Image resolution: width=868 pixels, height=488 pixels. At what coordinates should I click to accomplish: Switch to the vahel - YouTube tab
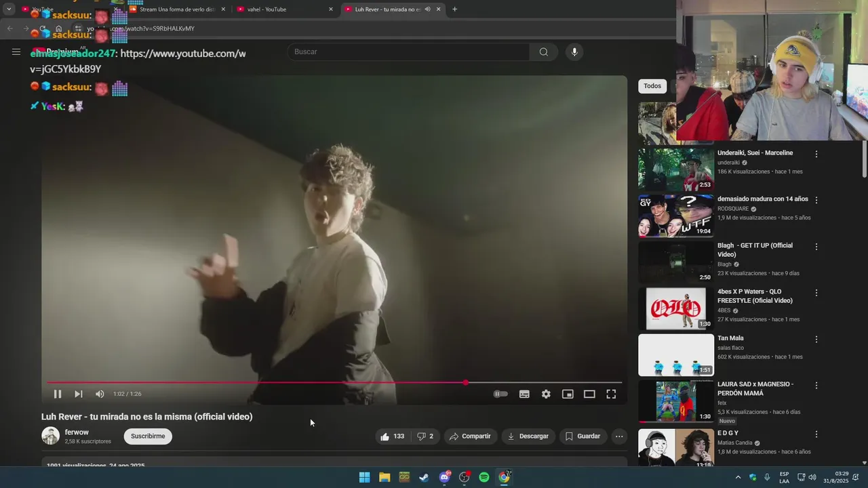coord(285,9)
